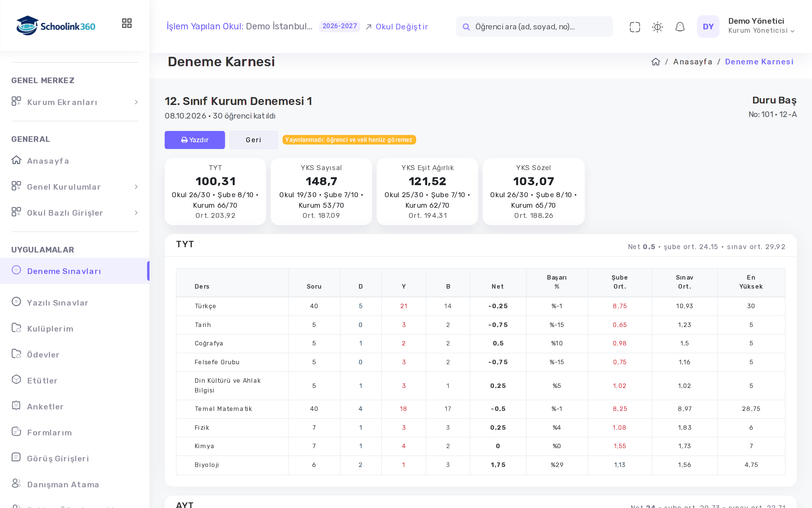Viewport: 812px width, 508px height.
Task: Click the Geri back button
Action: coord(254,140)
